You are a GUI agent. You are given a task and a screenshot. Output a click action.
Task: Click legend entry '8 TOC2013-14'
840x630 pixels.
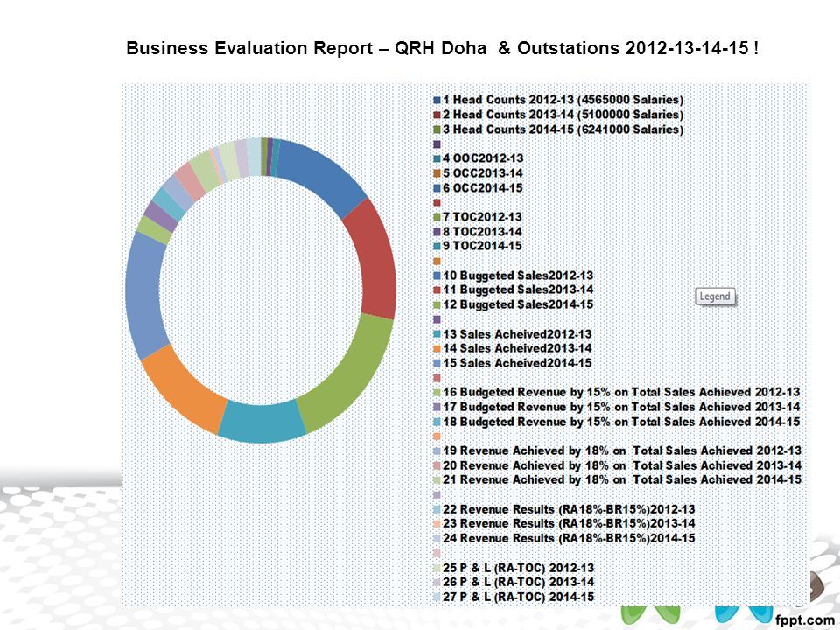tap(478, 232)
